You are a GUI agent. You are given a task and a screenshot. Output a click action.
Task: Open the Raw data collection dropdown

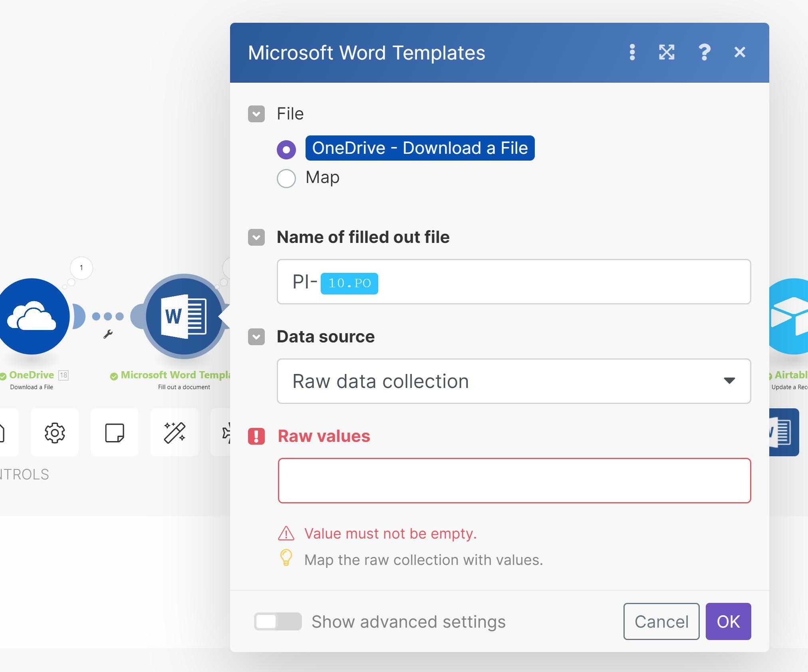tap(514, 381)
